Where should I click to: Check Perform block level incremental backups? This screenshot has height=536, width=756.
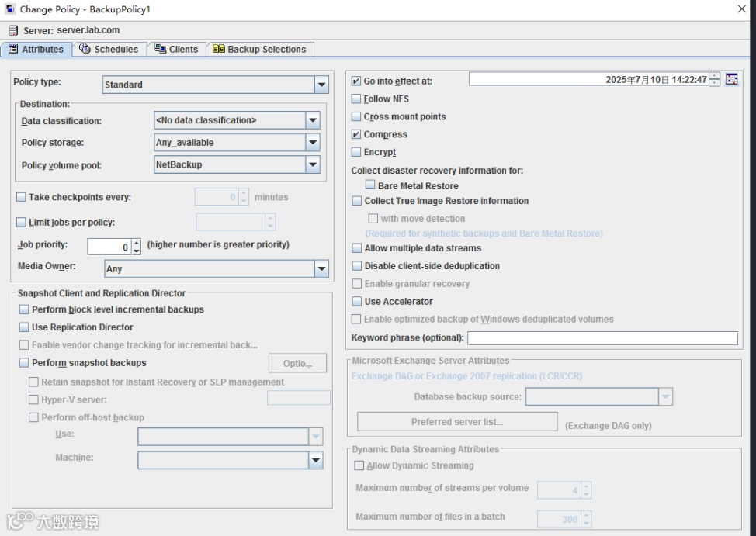24,309
